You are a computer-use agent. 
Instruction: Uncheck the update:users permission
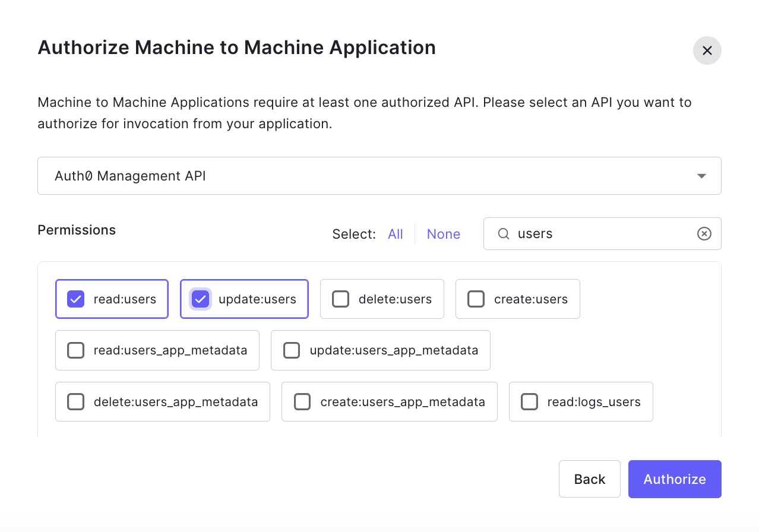pyautogui.click(x=201, y=299)
